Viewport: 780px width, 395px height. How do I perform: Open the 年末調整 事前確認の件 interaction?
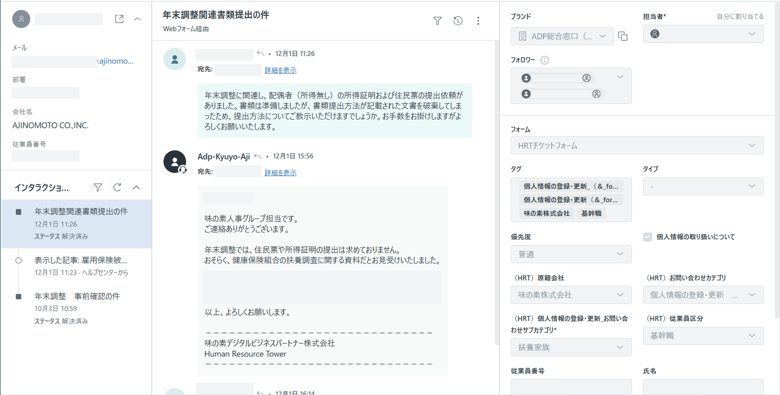coord(77,308)
